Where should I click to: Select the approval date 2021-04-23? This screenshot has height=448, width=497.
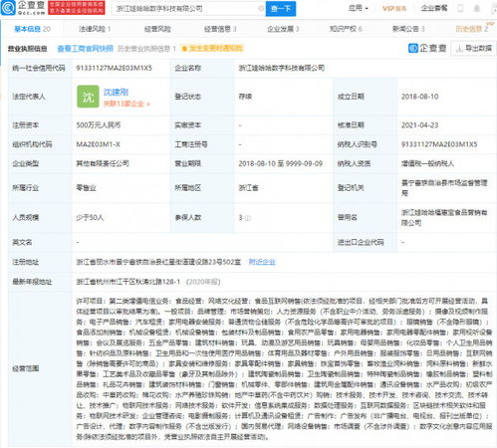419,125
